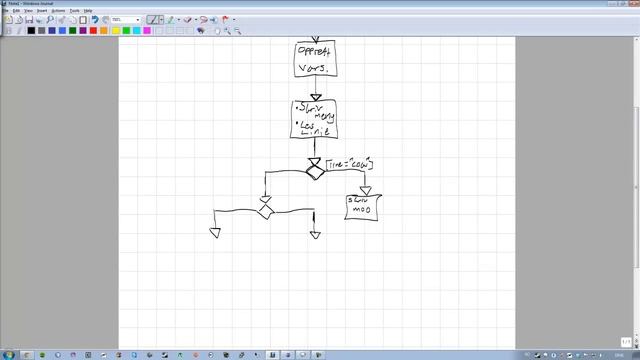Open the Windows Start menu
640x360 pixels.
[8, 355]
